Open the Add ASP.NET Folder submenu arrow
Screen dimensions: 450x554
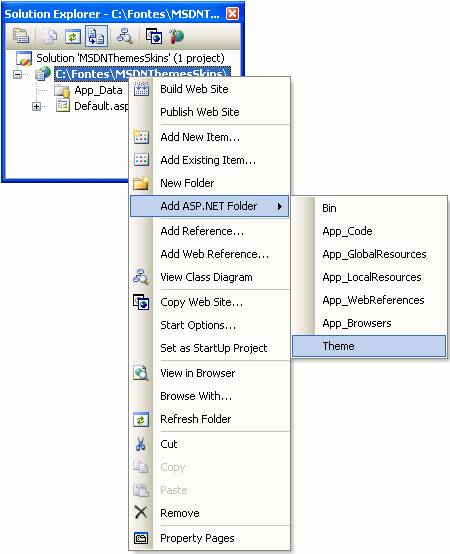(x=280, y=206)
